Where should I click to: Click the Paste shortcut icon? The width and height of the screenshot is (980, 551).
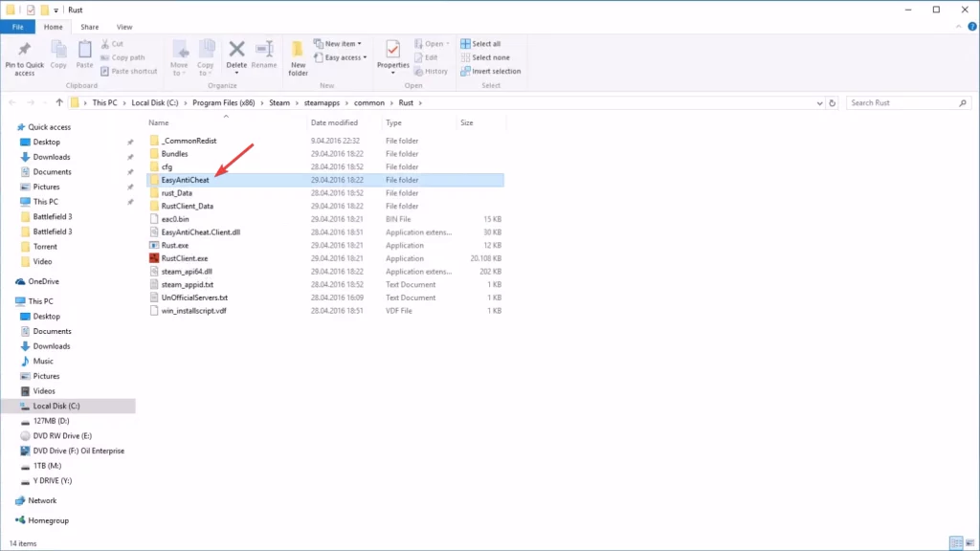131,70
